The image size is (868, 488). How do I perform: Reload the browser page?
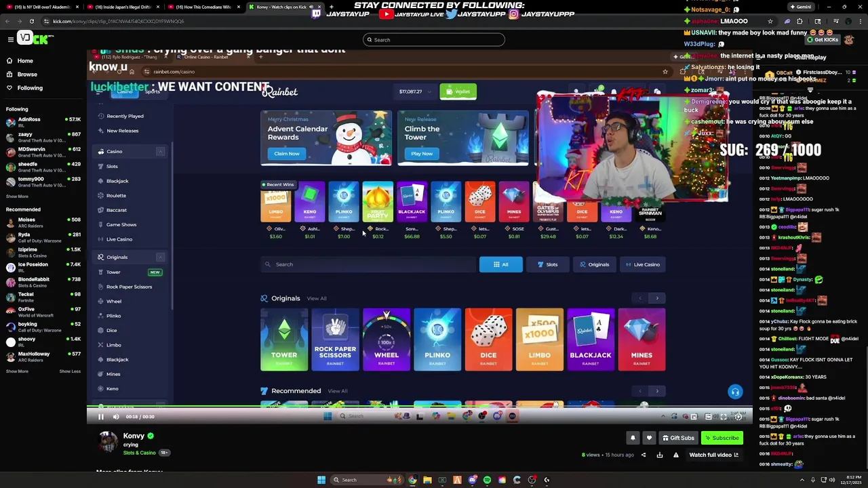click(x=31, y=21)
